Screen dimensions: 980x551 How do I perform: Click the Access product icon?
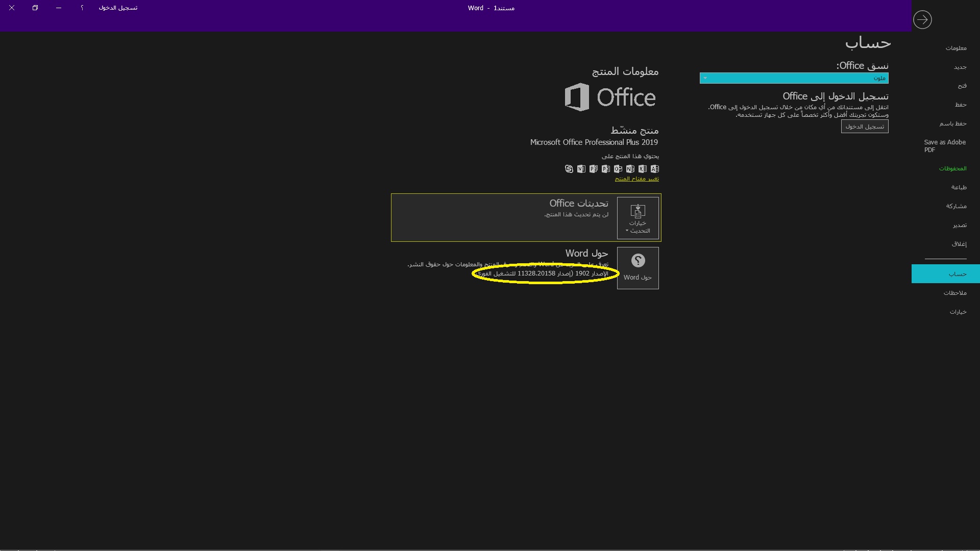click(x=655, y=169)
